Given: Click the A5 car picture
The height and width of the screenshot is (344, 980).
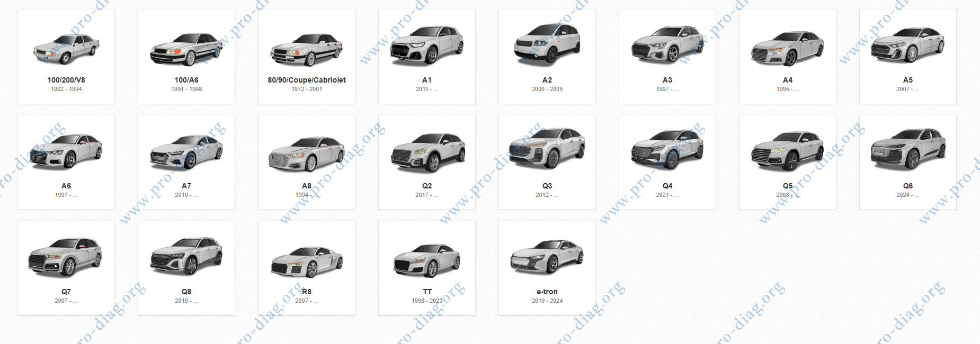Looking at the screenshot, I should [908, 45].
